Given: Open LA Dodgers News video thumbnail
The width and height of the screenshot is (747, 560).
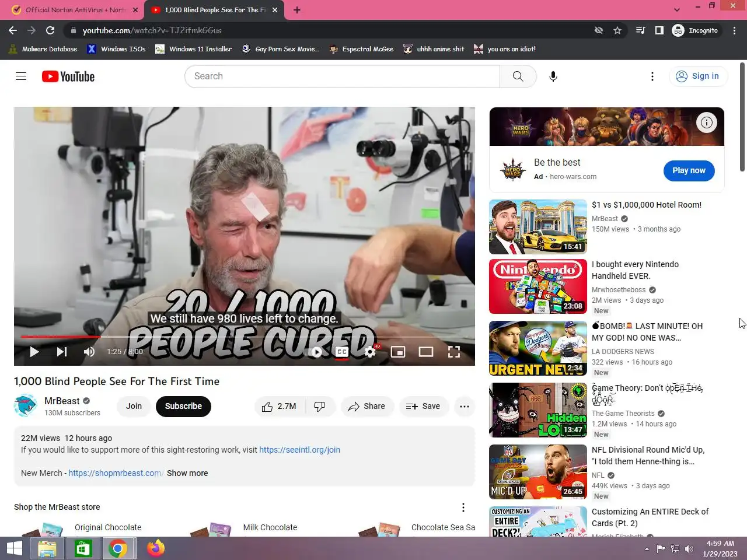Looking at the screenshot, I should pos(538,348).
